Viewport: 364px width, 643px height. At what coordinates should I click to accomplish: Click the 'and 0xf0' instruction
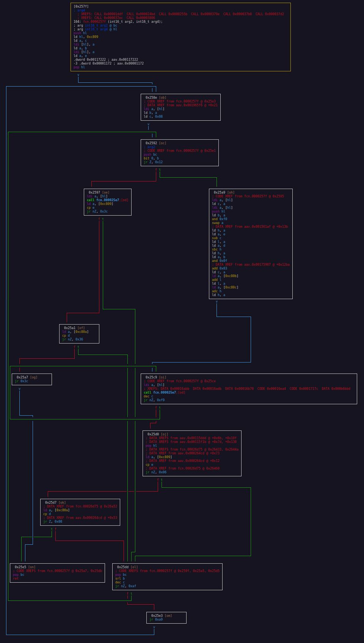220,219
